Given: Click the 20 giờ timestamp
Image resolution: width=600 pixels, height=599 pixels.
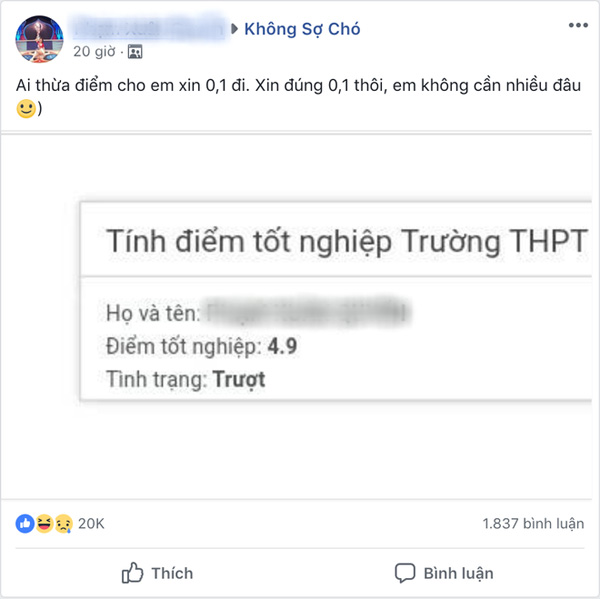Looking at the screenshot, I should coord(94,51).
